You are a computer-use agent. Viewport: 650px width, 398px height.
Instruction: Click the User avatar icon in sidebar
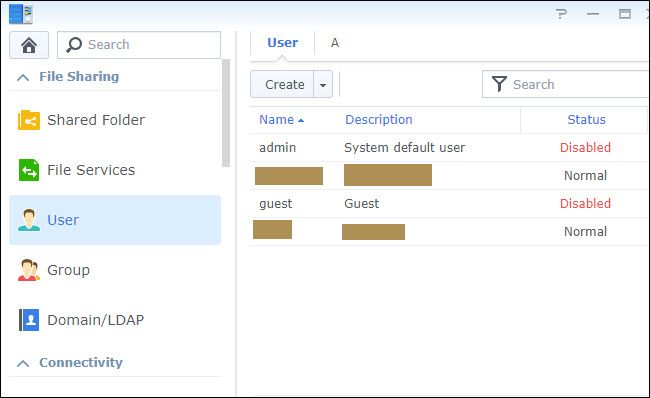[x=29, y=220]
